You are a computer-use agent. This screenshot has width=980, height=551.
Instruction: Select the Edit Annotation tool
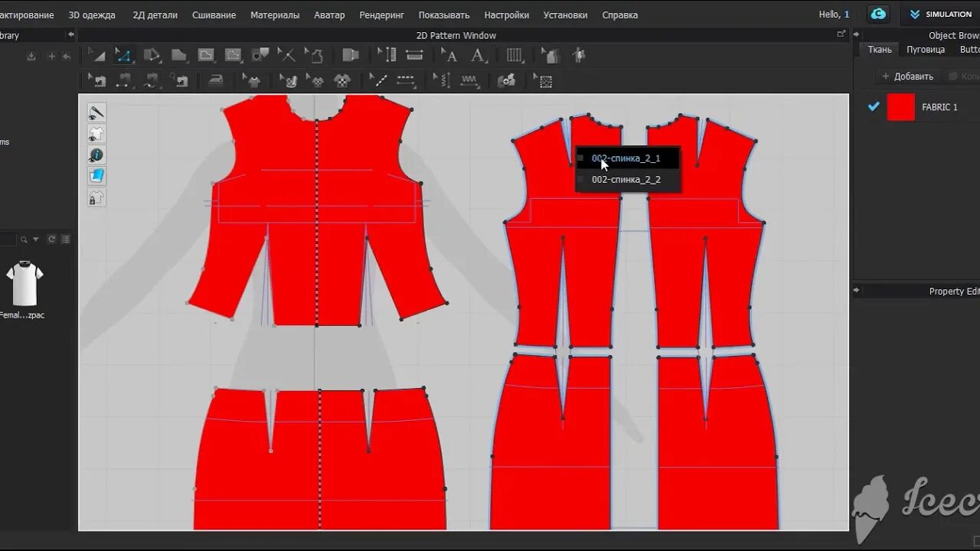(449, 55)
